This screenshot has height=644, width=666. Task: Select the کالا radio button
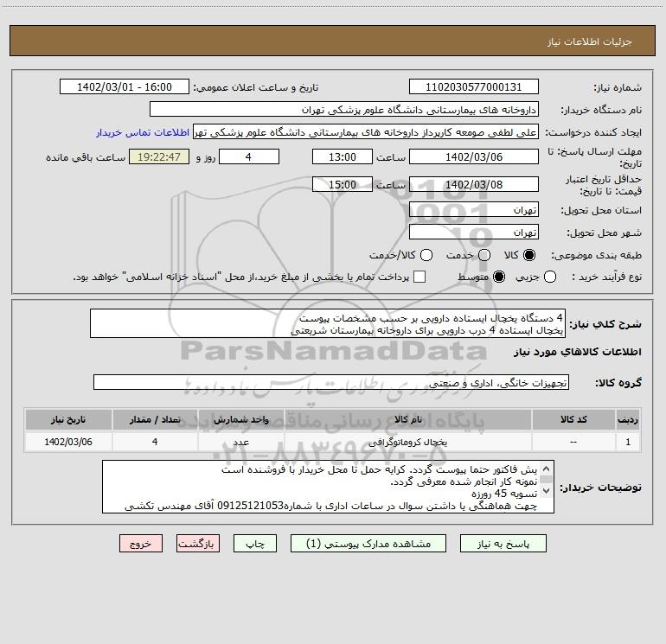pyautogui.click(x=529, y=255)
